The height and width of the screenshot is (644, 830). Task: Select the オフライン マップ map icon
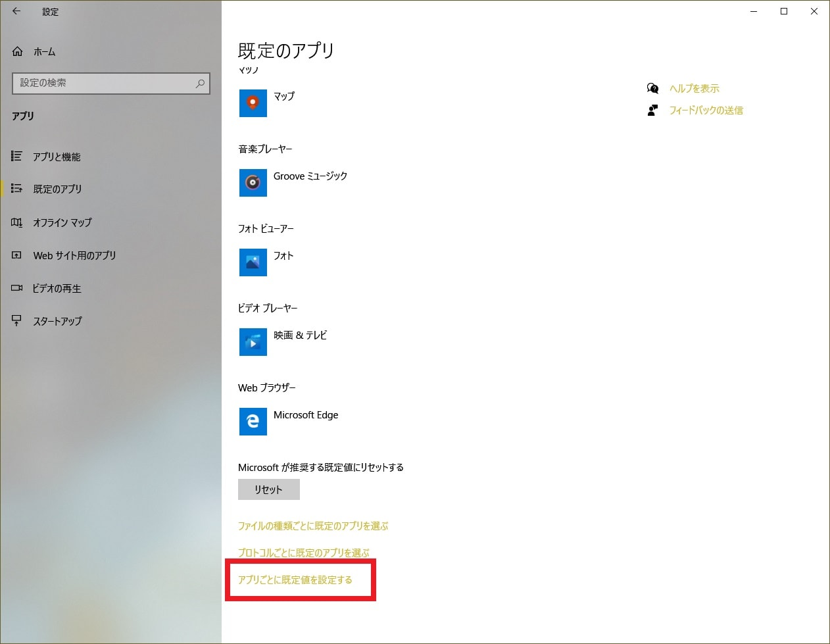pyautogui.click(x=17, y=222)
